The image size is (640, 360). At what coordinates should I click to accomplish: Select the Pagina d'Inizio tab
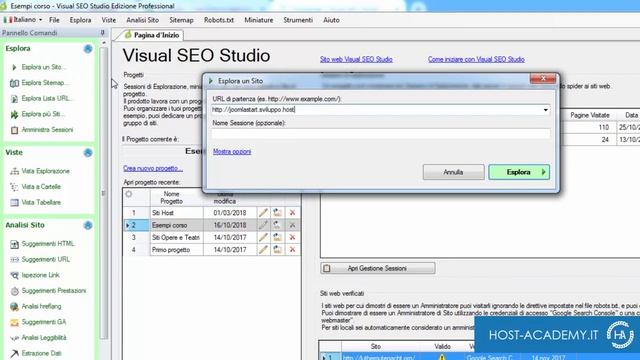click(x=152, y=35)
